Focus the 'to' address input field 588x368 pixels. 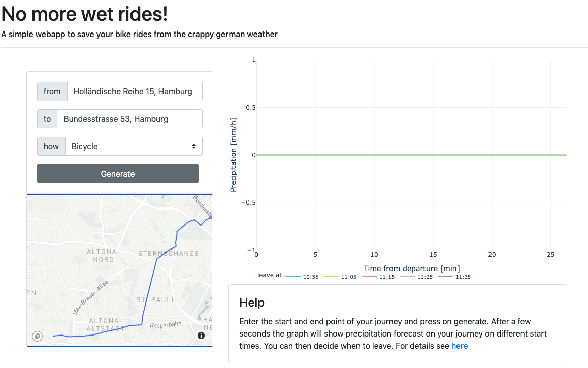[130, 119]
